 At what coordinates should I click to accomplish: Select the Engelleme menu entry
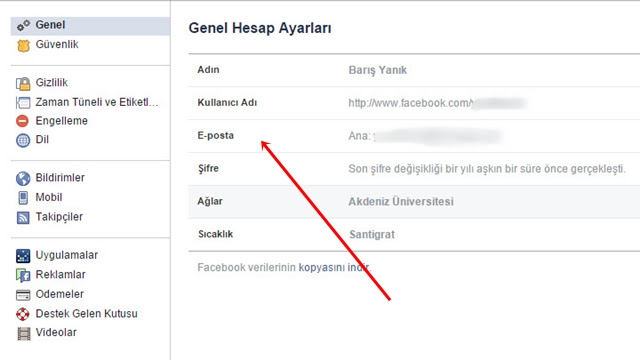click(x=62, y=121)
